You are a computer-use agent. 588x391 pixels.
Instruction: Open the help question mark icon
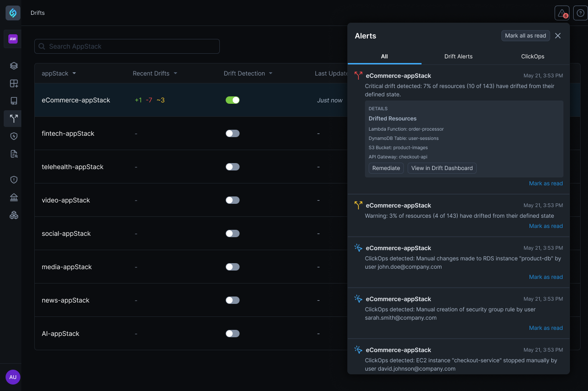[580, 13]
